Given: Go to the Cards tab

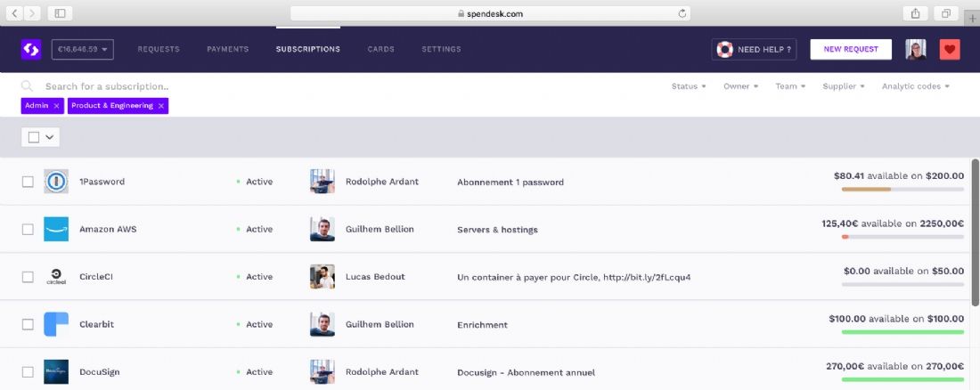Looking at the screenshot, I should coord(380,49).
